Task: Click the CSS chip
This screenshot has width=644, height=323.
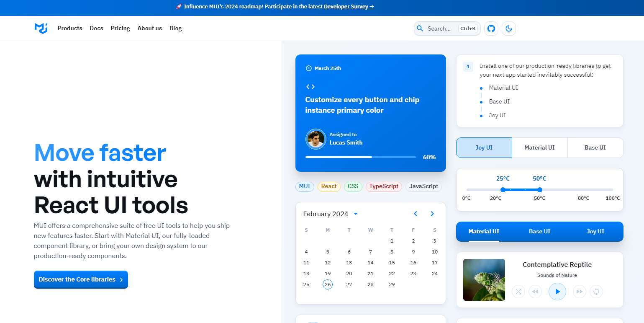Action: (x=353, y=186)
